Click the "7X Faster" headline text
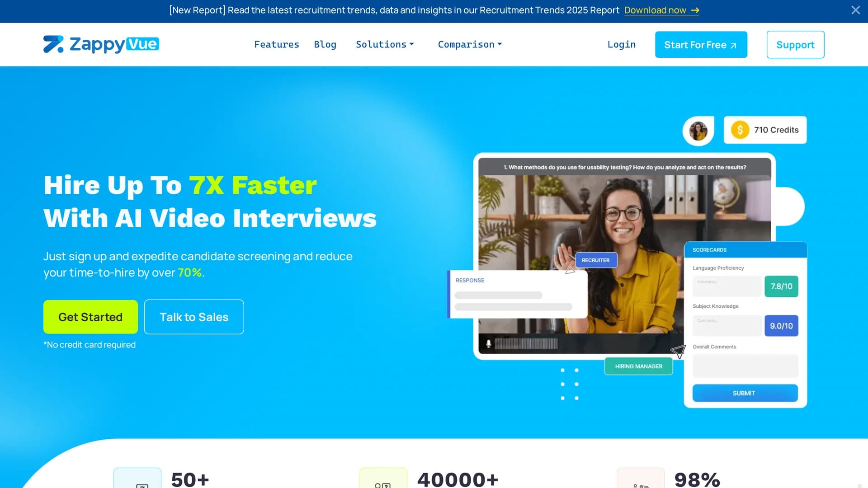 [x=253, y=185]
